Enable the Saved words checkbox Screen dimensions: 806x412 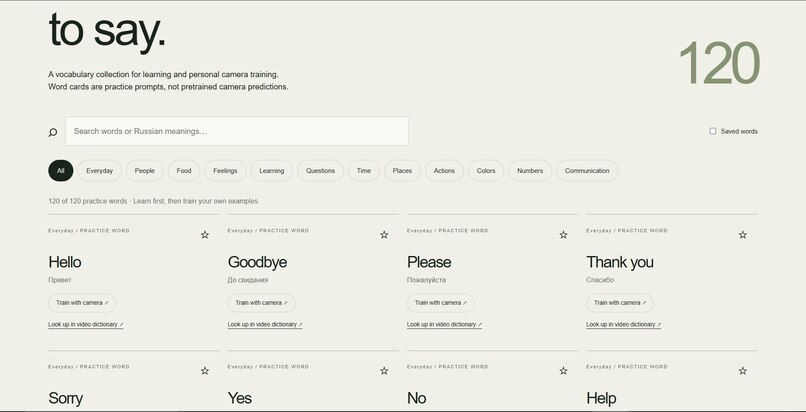(712, 131)
